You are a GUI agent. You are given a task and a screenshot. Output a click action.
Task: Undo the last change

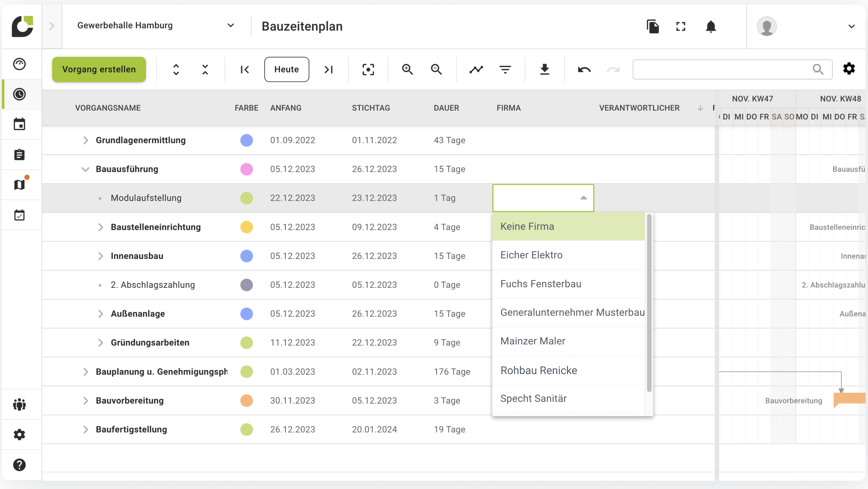coord(584,69)
